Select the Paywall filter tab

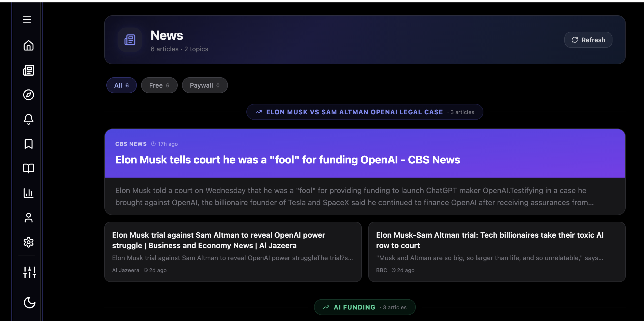(205, 85)
